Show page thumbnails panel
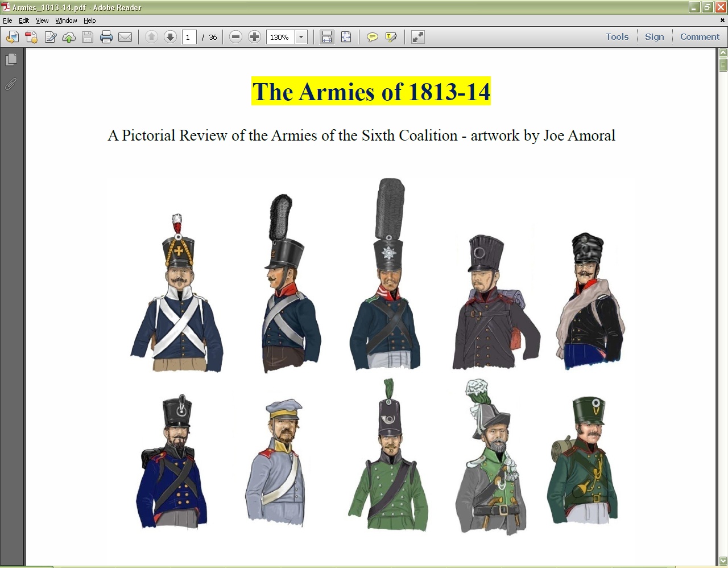 pyautogui.click(x=11, y=59)
